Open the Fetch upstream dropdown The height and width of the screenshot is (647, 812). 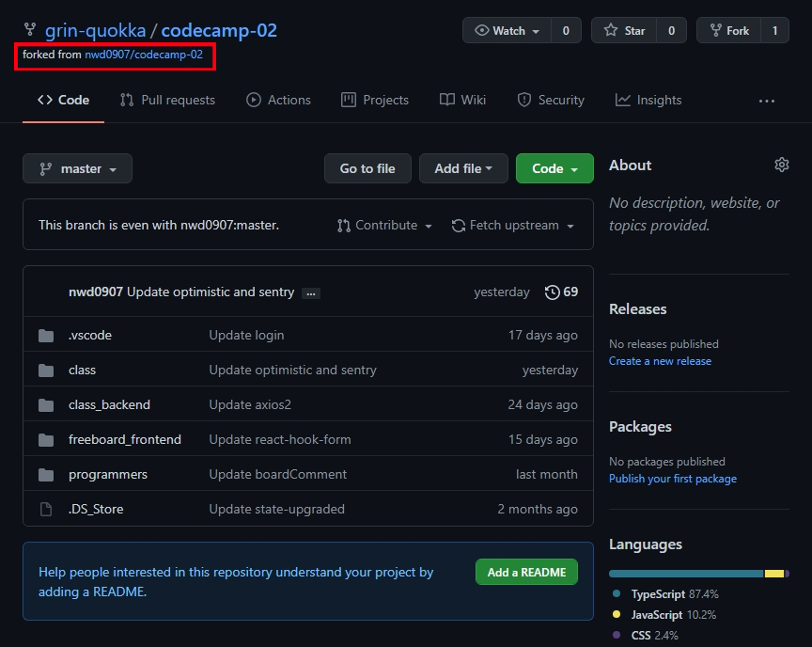pyautogui.click(x=513, y=226)
